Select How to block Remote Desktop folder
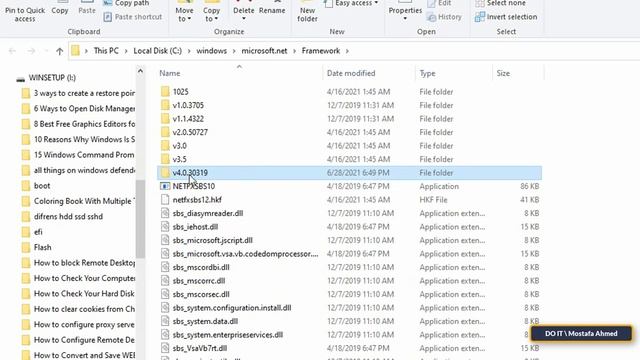Viewport: 640px width, 360px height. [84, 263]
